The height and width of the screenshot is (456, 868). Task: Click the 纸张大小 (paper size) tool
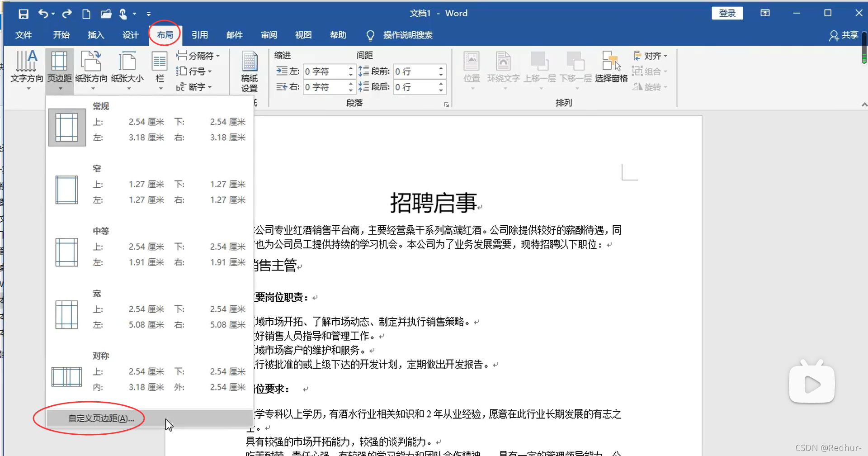tap(127, 70)
